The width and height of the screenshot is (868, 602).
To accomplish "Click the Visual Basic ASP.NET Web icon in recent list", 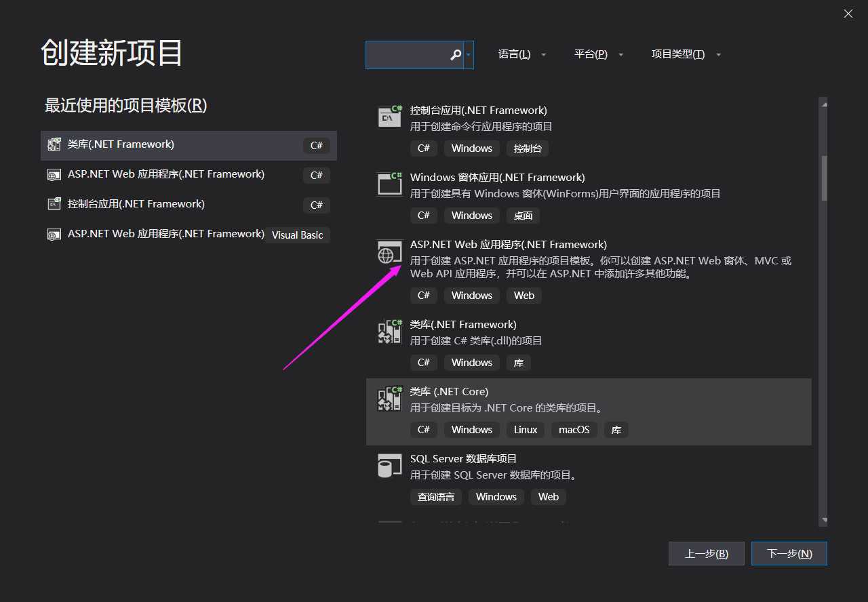I will (x=54, y=235).
